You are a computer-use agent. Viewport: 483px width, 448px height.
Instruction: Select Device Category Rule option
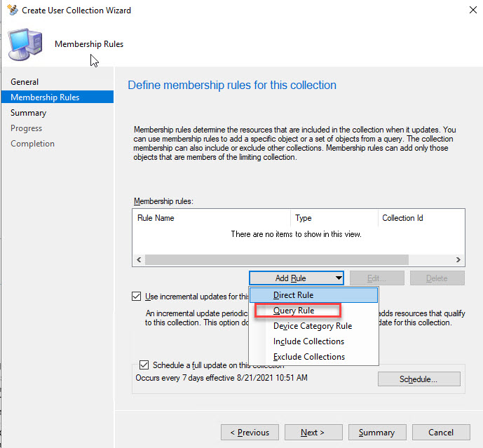click(x=313, y=326)
